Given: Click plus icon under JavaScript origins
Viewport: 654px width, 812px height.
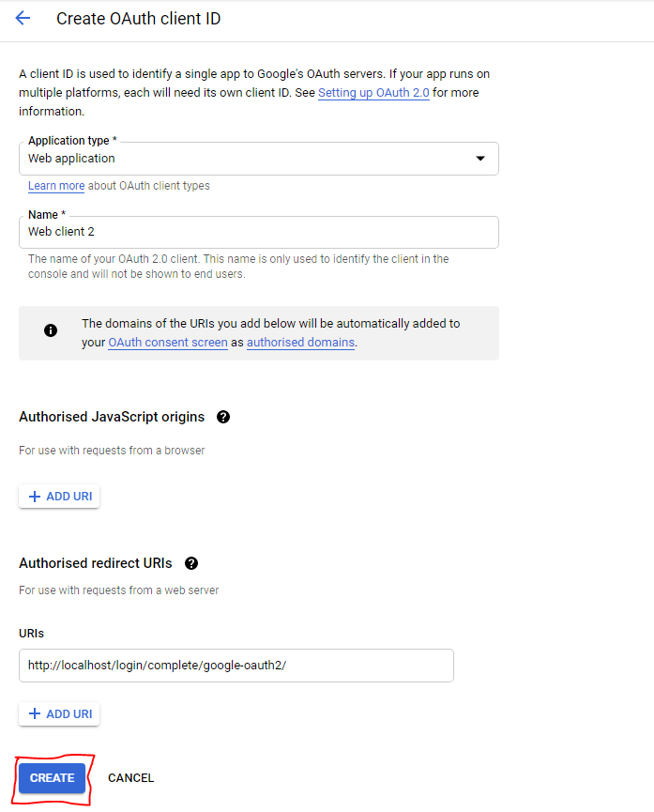Looking at the screenshot, I should pyautogui.click(x=35, y=497).
